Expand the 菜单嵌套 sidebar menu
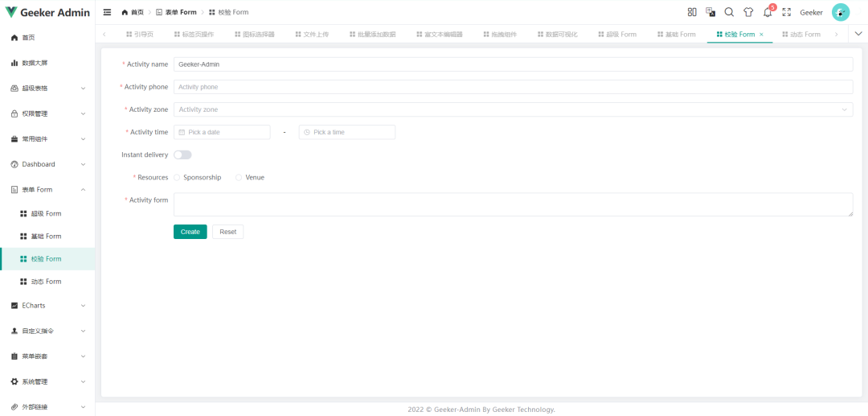This screenshot has height=416, width=868. click(83, 356)
